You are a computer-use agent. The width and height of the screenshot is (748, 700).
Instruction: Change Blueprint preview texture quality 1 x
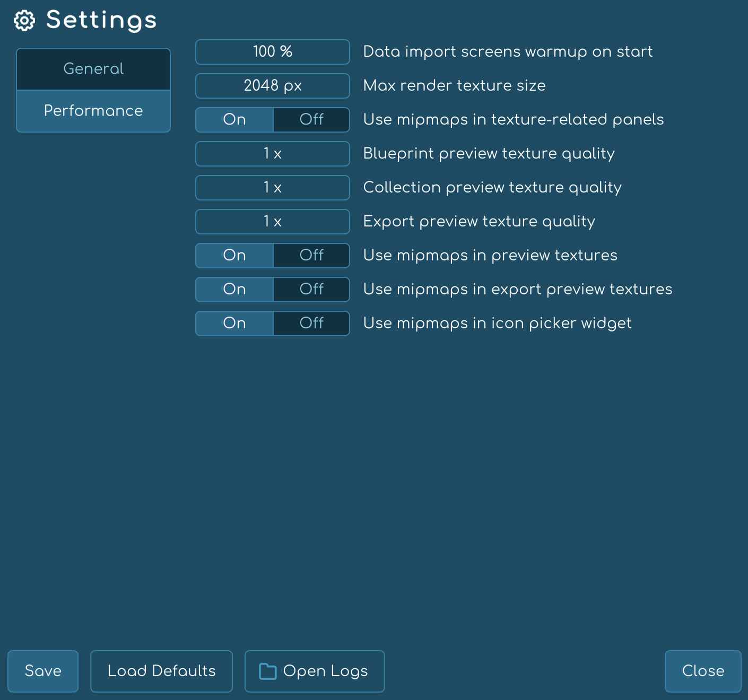pos(273,154)
